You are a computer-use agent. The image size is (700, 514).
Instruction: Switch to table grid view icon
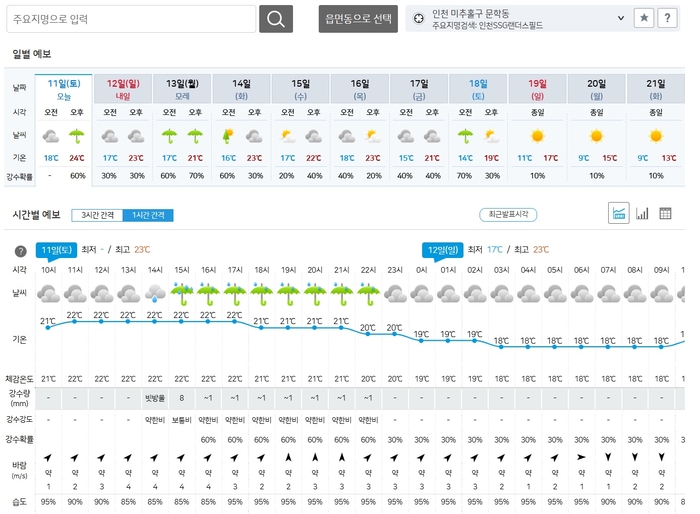[665, 213]
